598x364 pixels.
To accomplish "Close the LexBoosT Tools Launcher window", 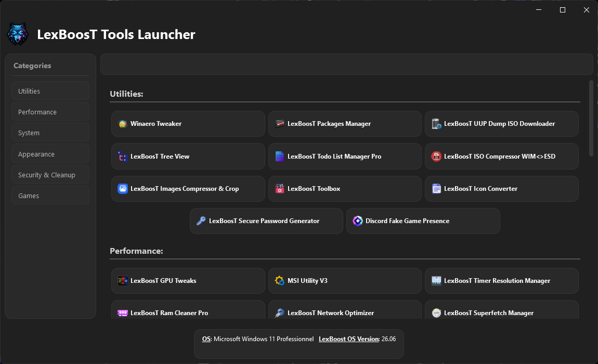I will point(587,10).
